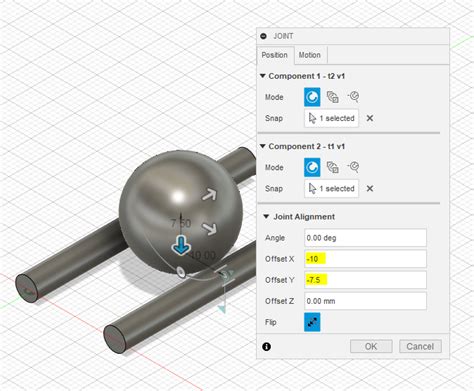474x391 pixels.
Task: Select Simple mode for Component 2
Action: pos(312,167)
